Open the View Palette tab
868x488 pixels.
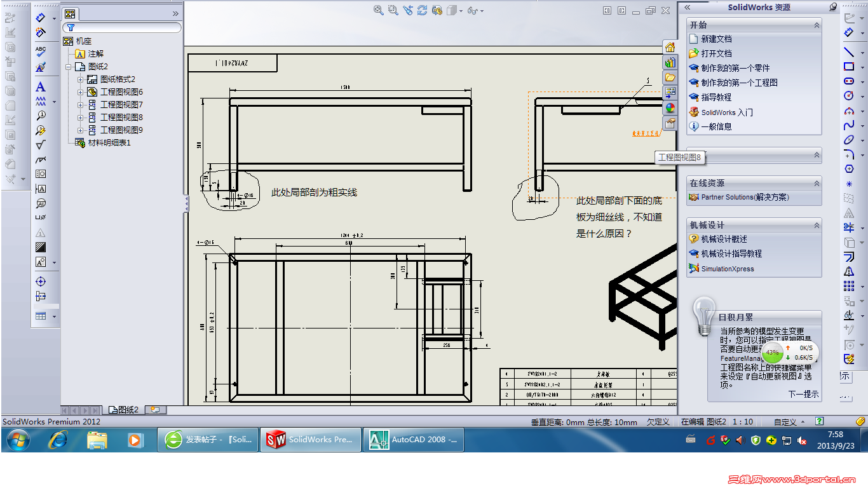coord(670,93)
